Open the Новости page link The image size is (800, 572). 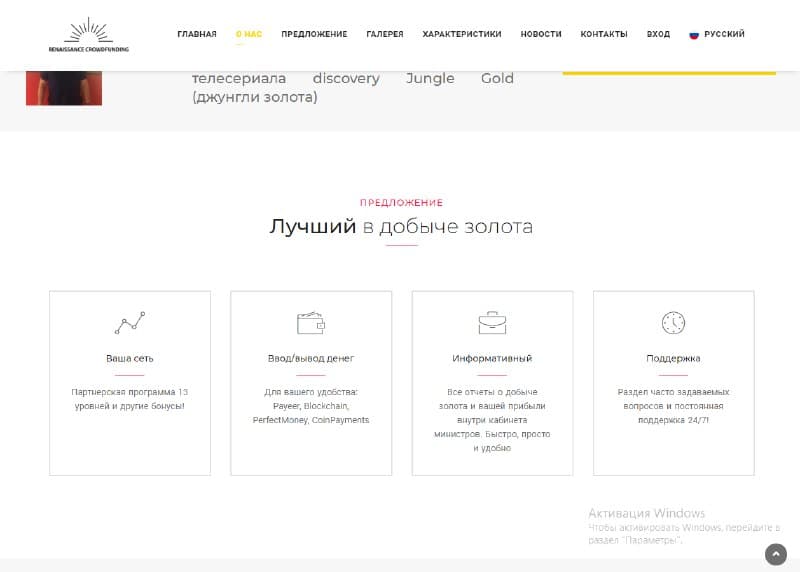[x=541, y=34]
